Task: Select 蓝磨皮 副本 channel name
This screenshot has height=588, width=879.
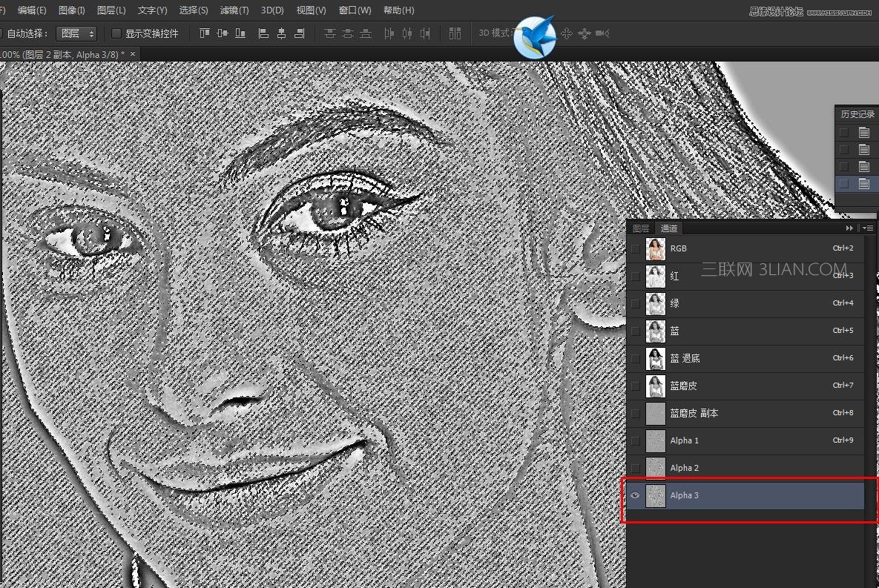Action: 694,413
